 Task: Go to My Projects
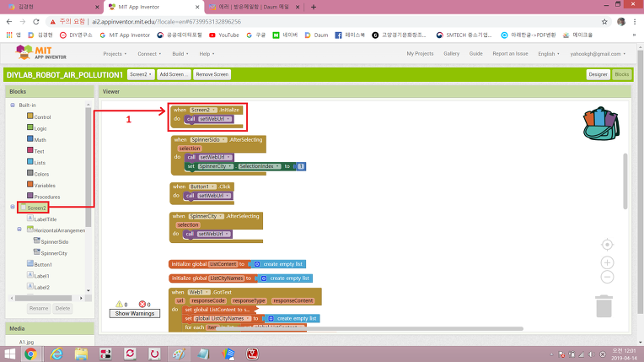point(420,53)
